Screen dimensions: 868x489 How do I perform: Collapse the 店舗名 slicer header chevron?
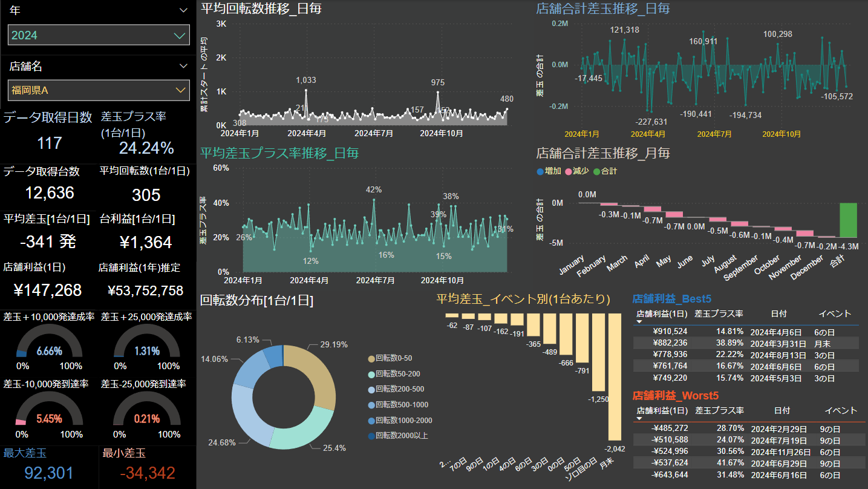[184, 66]
